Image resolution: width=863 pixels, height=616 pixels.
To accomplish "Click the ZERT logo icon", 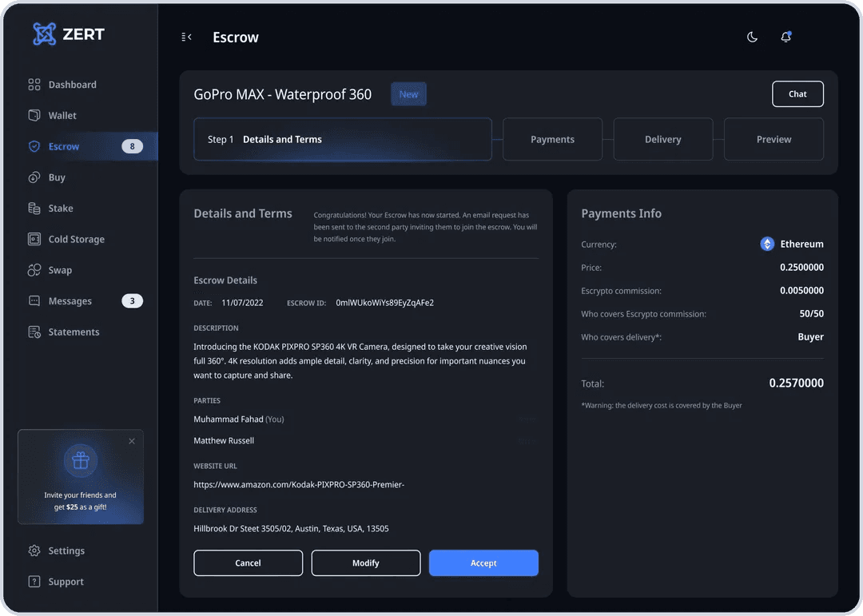I will point(45,34).
